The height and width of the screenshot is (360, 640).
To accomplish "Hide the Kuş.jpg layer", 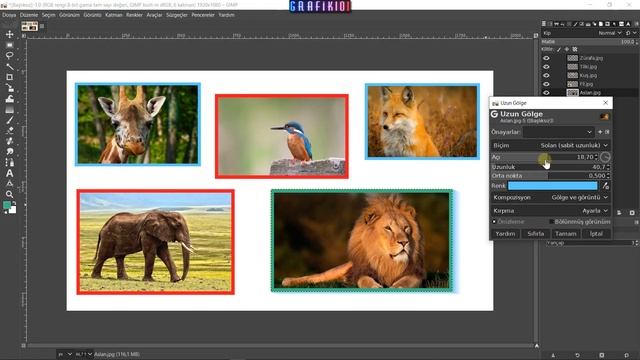I will pyautogui.click(x=546, y=76).
